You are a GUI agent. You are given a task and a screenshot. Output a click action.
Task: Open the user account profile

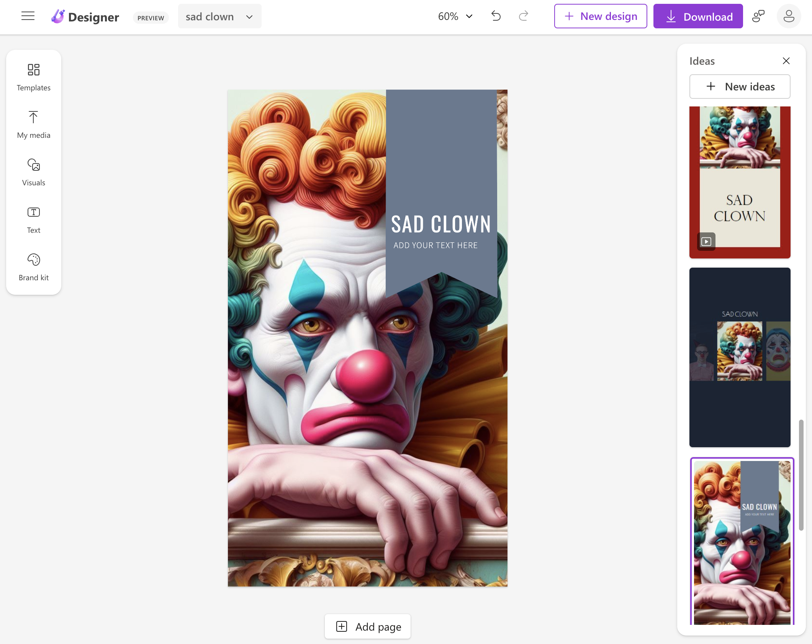click(789, 16)
